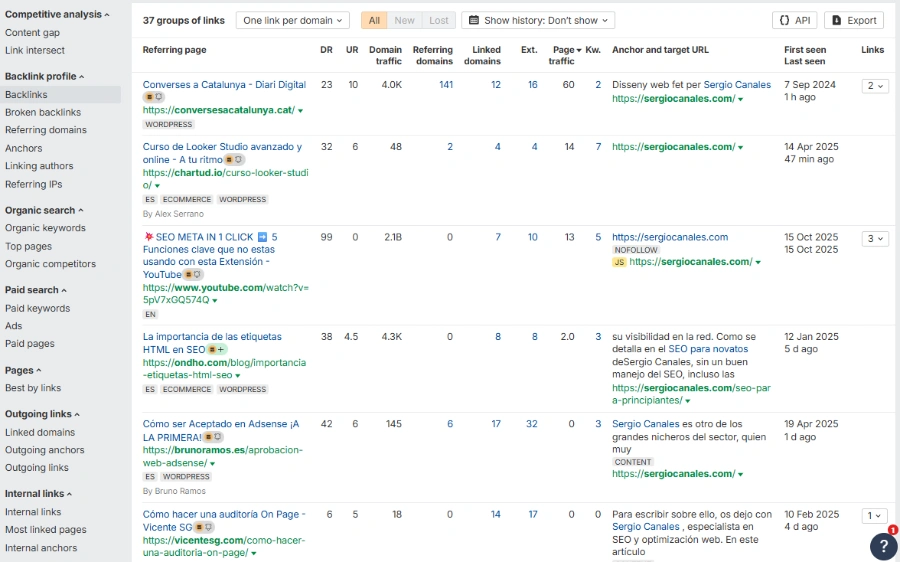Open the help question mark bubble
The height and width of the screenshot is (562, 900).
click(883, 545)
